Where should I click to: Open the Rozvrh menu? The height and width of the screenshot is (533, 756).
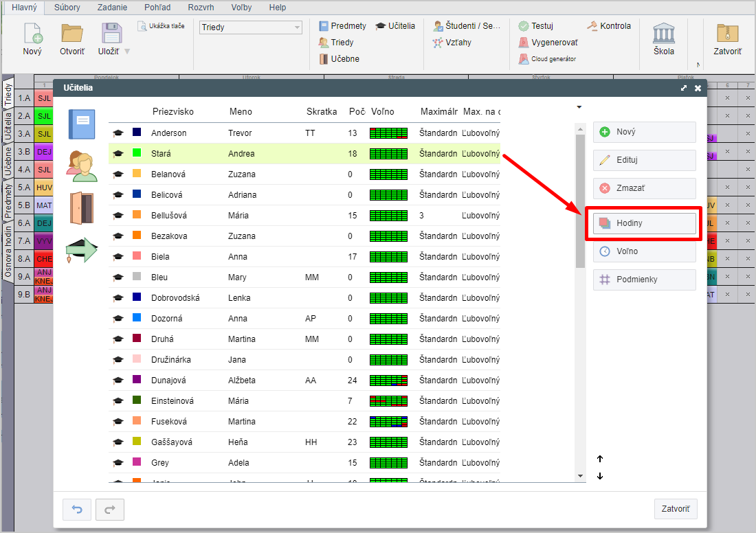coord(201,8)
